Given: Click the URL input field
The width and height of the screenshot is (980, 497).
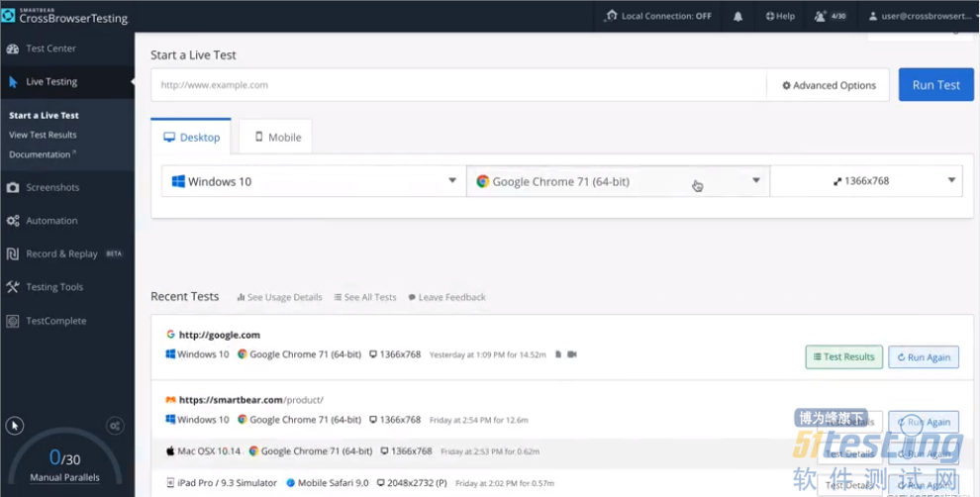Looking at the screenshot, I should point(458,85).
